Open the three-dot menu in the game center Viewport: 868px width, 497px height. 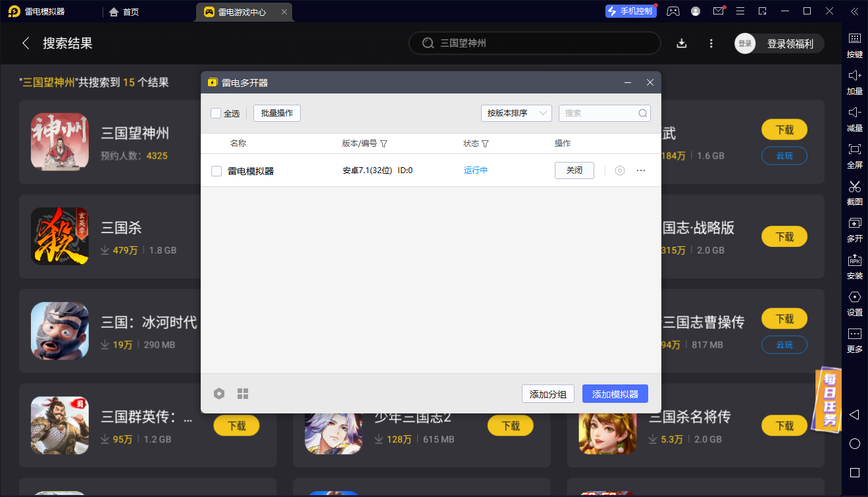click(711, 43)
